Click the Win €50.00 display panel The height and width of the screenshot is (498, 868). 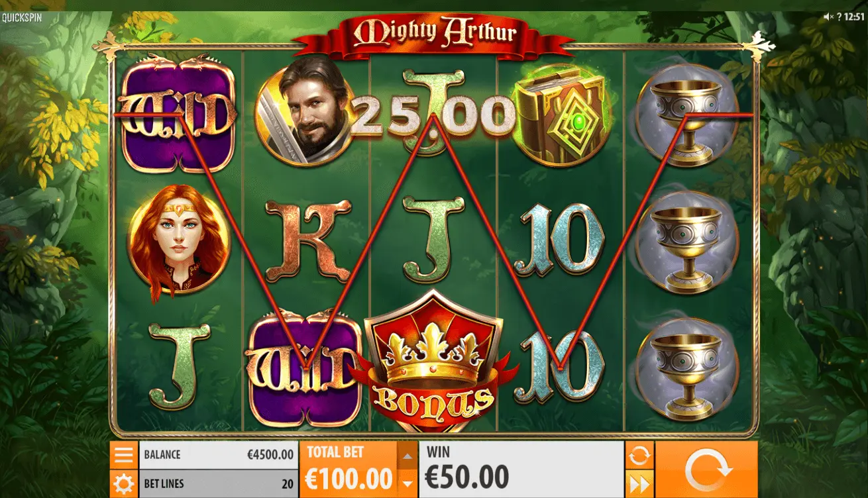tap(521, 470)
